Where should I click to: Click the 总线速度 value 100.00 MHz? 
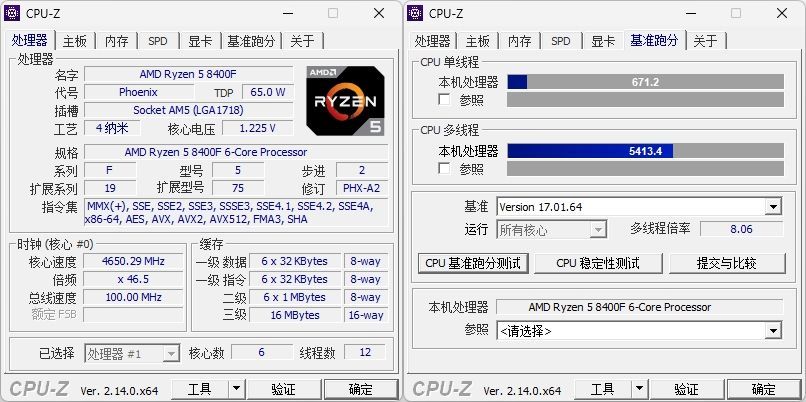point(133,297)
